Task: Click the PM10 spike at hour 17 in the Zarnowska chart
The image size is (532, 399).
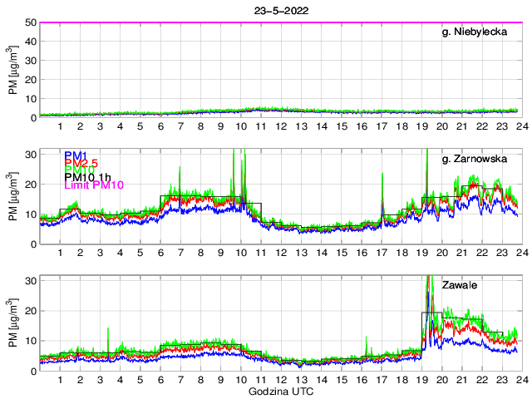Action: (x=382, y=194)
